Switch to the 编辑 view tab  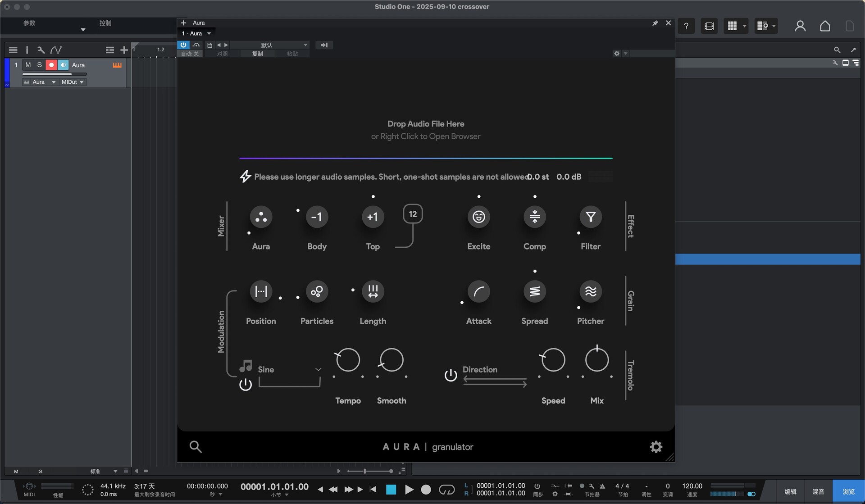click(790, 492)
